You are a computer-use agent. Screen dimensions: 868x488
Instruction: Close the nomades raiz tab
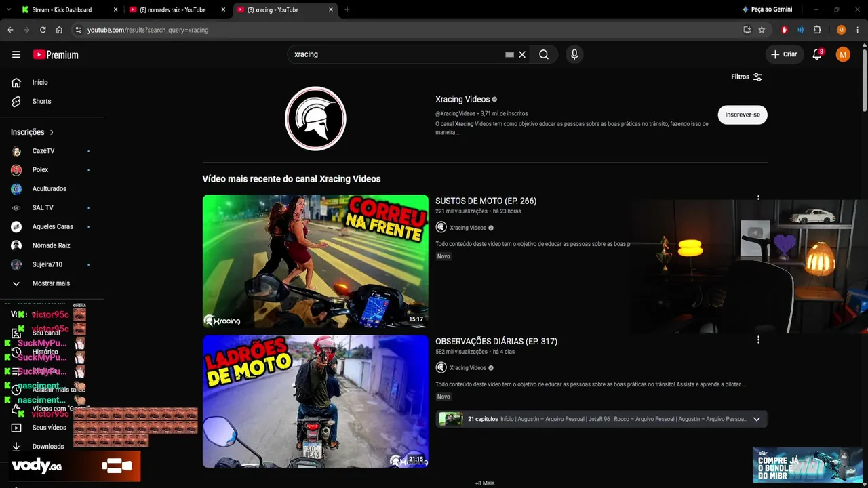(x=223, y=9)
